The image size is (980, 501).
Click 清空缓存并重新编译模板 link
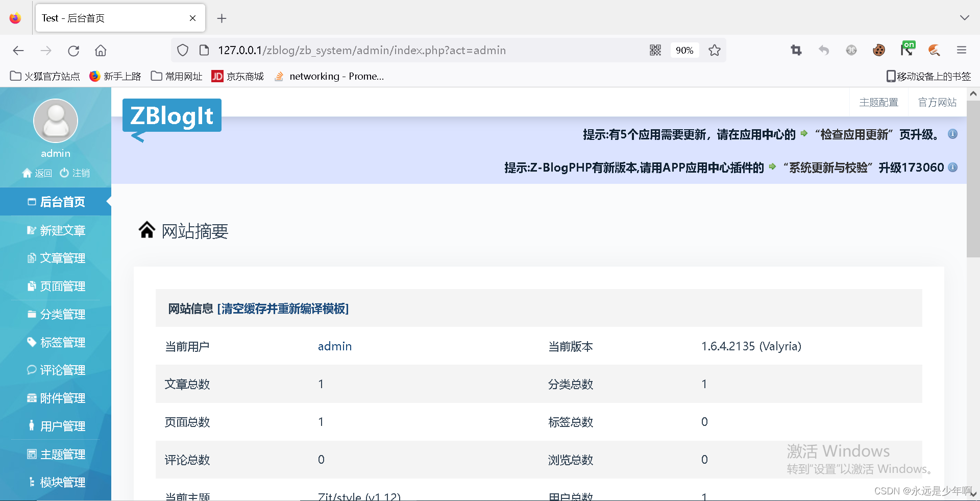coord(283,308)
